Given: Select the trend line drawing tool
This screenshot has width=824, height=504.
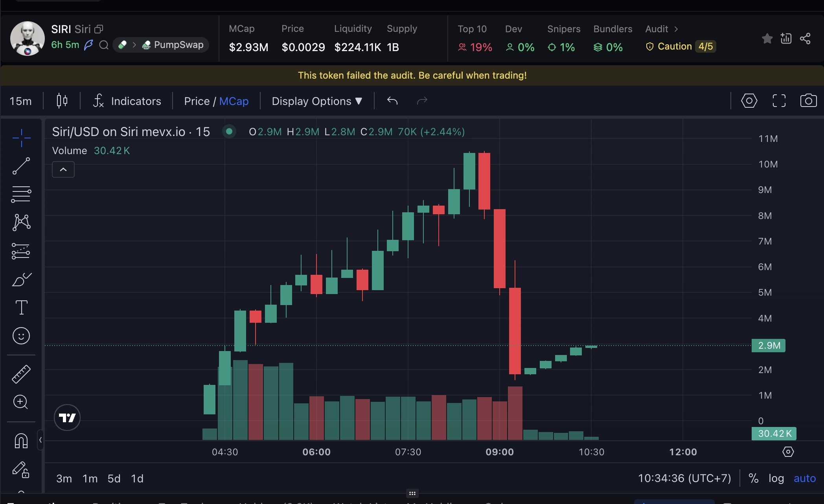Looking at the screenshot, I should pyautogui.click(x=21, y=166).
